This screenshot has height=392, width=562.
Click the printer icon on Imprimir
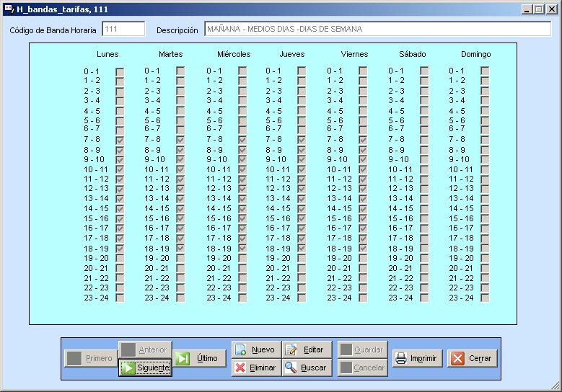[x=400, y=358]
